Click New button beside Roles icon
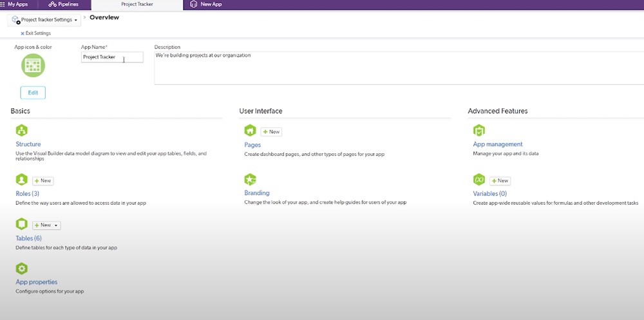The width and height of the screenshot is (644, 320). (43, 181)
